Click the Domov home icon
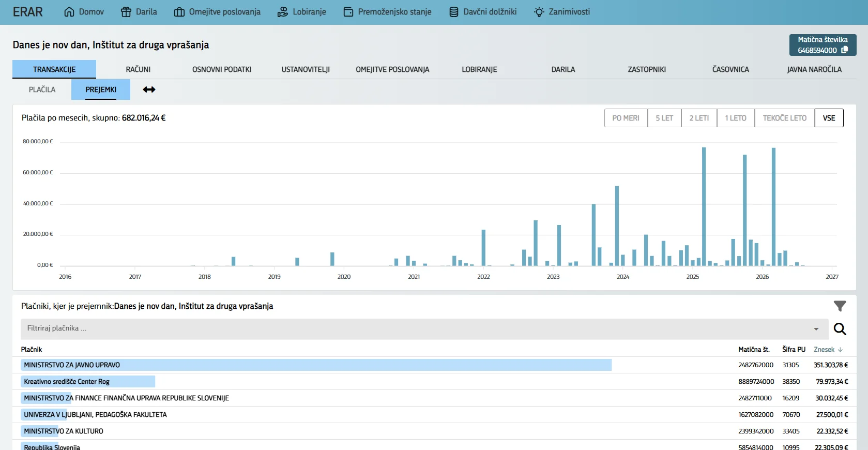The image size is (868, 450). point(69,12)
